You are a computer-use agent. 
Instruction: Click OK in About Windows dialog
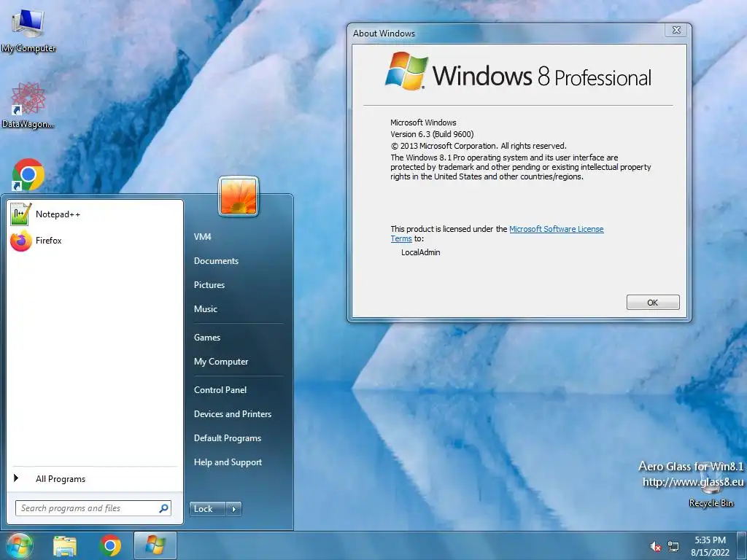pyautogui.click(x=653, y=303)
